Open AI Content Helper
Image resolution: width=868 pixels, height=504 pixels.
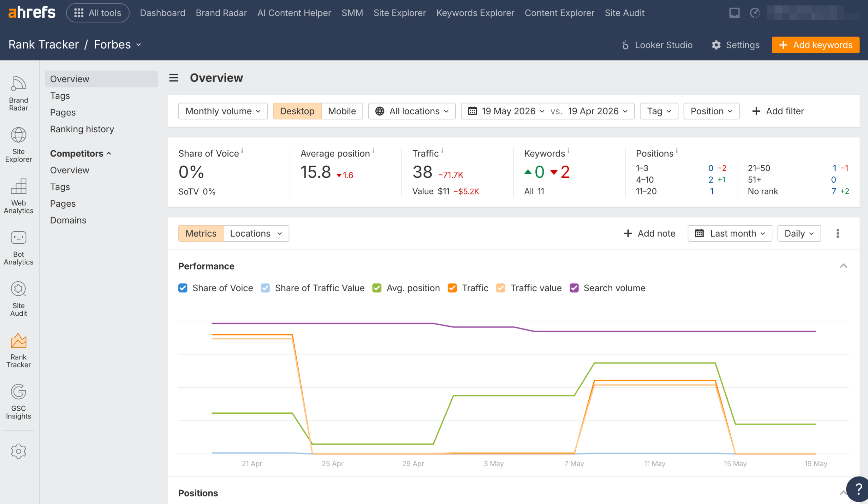click(x=294, y=13)
